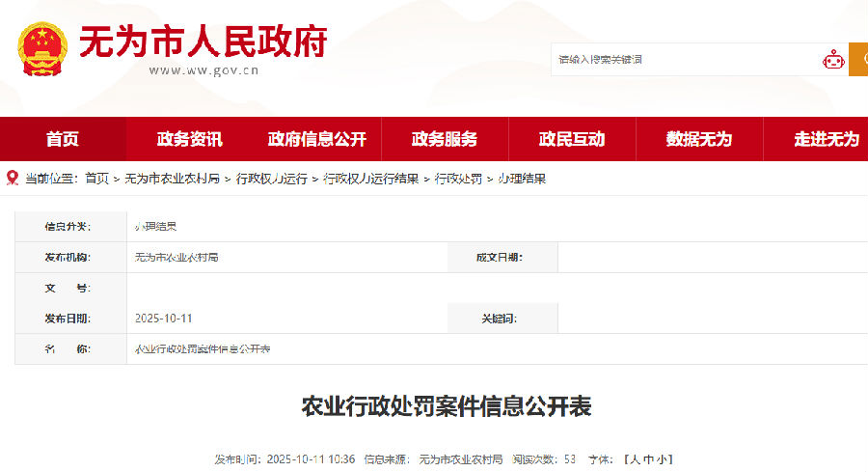
Task: Click the national emblem logo
Action: [x=42, y=49]
